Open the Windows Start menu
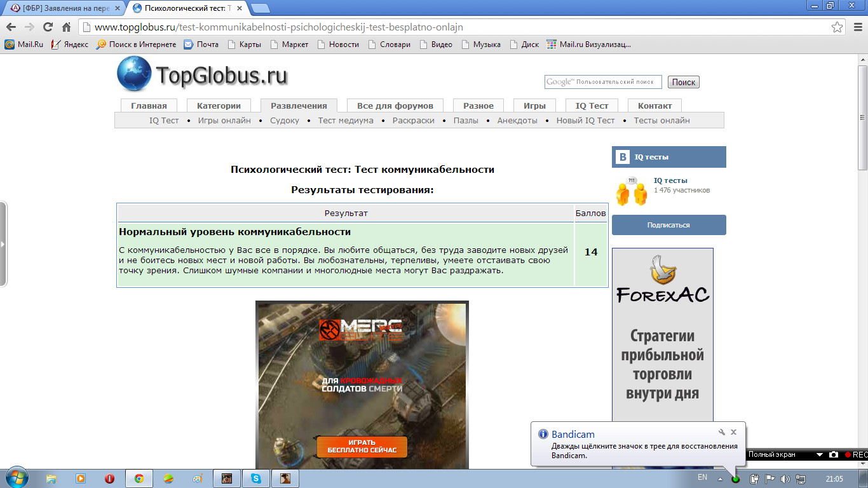The width and height of the screenshot is (868, 488). point(17,478)
